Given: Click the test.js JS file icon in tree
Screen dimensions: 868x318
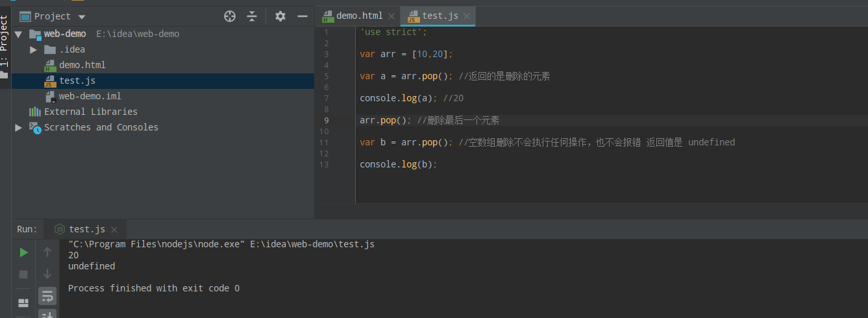Looking at the screenshot, I should tap(50, 81).
